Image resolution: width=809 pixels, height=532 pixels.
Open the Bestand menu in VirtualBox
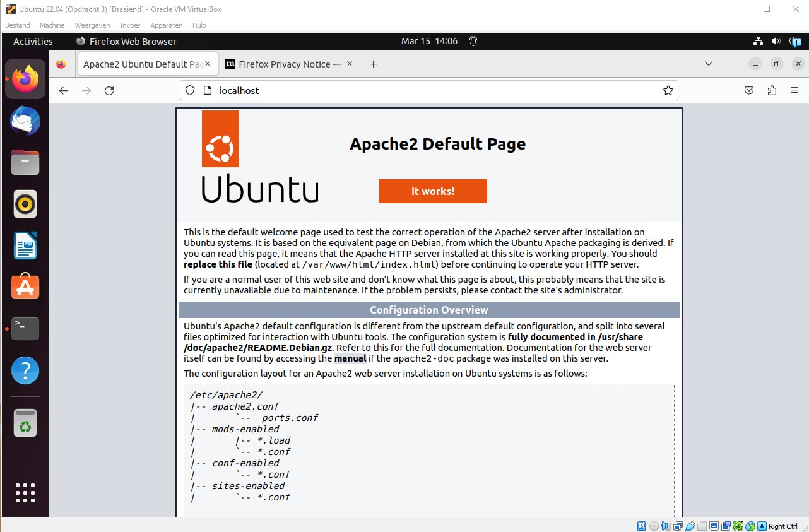click(x=18, y=25)
